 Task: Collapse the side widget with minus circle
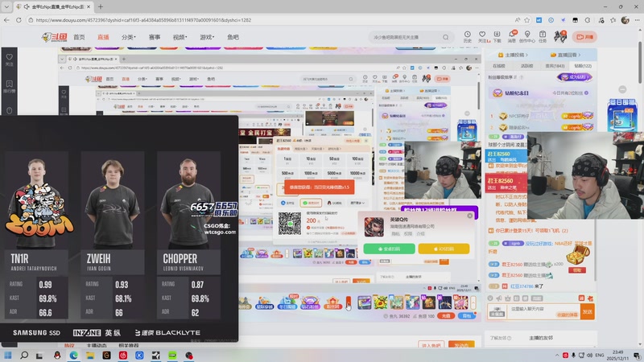(622, 89)
